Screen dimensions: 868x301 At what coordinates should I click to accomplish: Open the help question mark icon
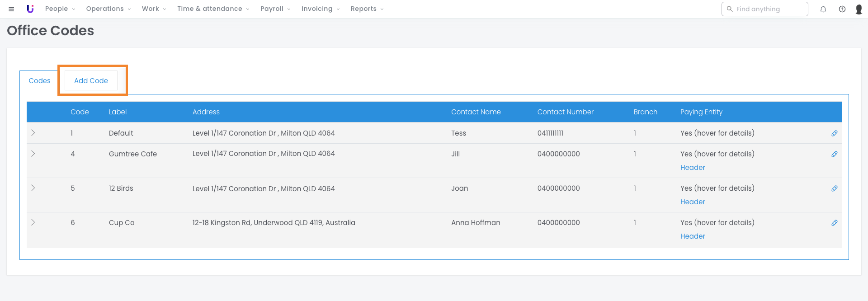click(x=842, y=9)
